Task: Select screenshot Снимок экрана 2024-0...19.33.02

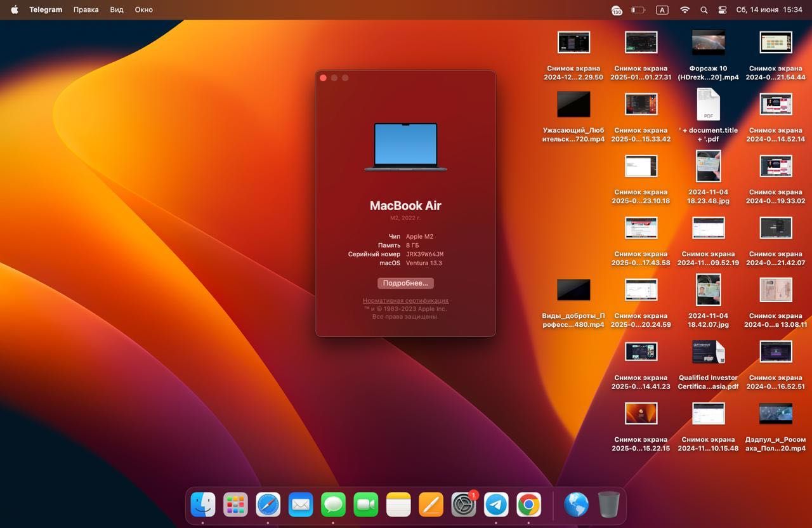Action: 775,179
